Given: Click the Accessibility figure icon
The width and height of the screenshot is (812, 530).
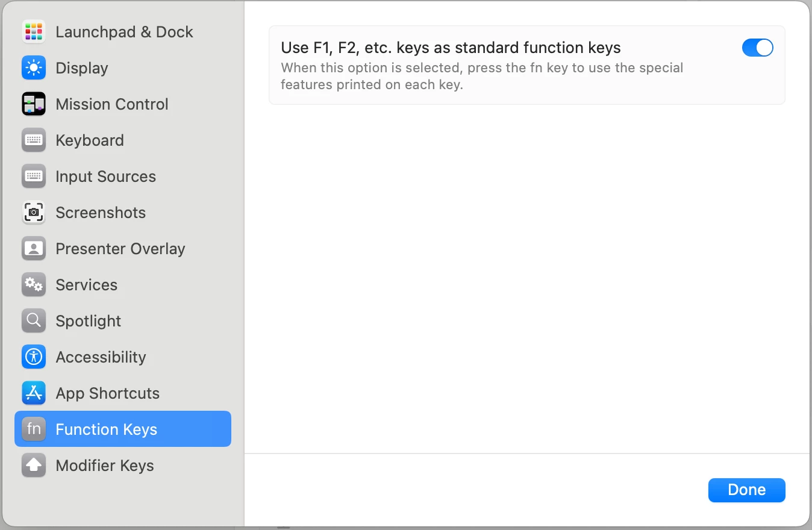Looking at the screenshot, I should click(x=34, y=357).
